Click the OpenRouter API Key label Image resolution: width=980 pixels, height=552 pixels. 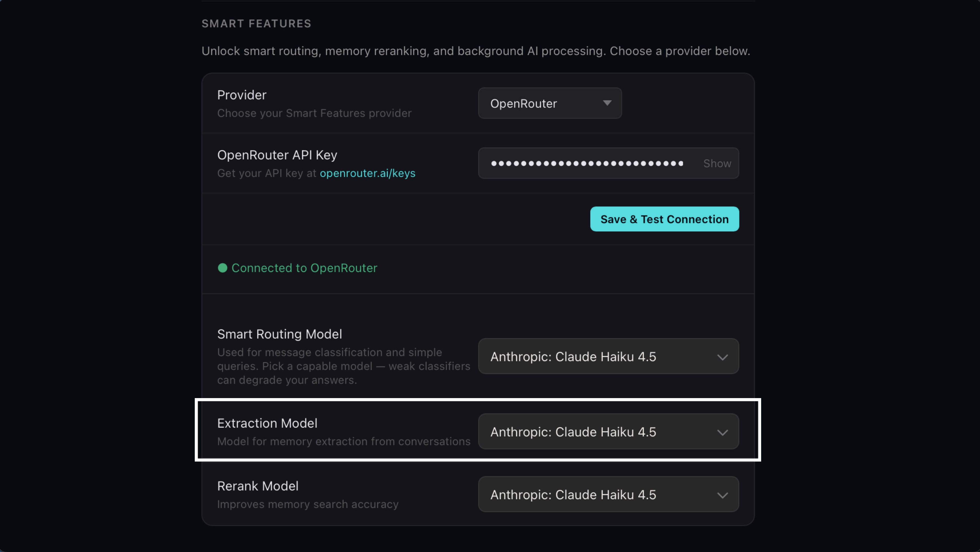point(277,155)
